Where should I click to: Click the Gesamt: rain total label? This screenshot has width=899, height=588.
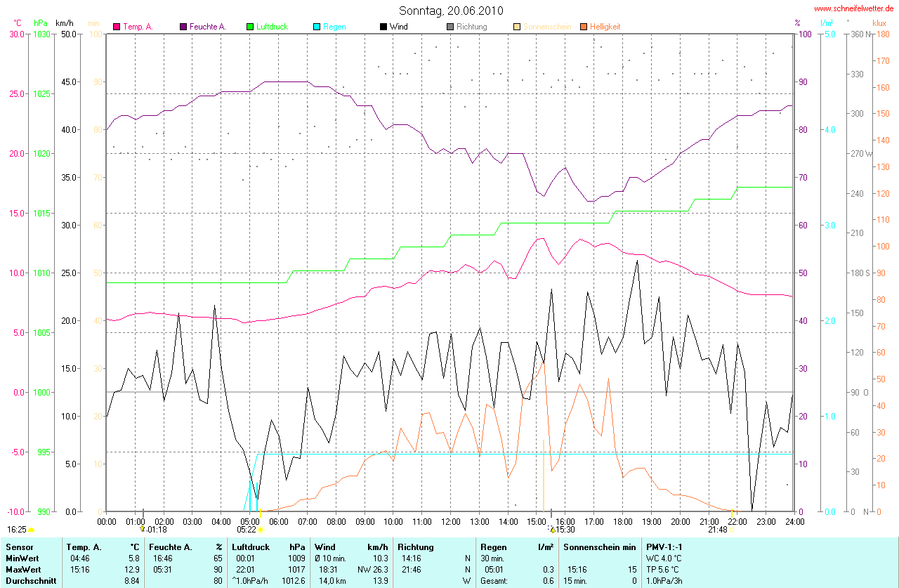click(495, 581)
